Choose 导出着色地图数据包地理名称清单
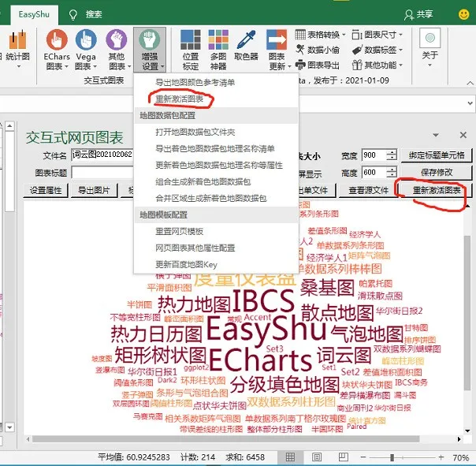 [215, 148]
